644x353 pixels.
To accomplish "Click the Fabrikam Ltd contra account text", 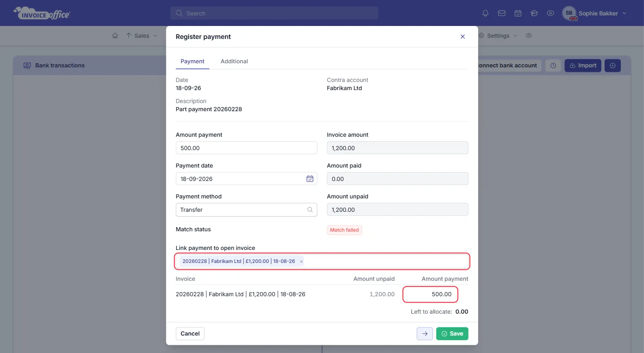I will (x=345, y=88).
